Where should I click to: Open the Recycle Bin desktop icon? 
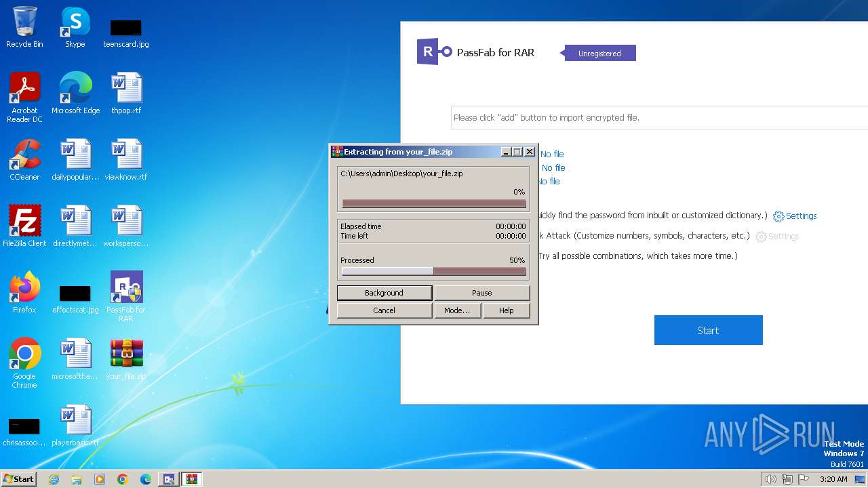pos(24,27)
